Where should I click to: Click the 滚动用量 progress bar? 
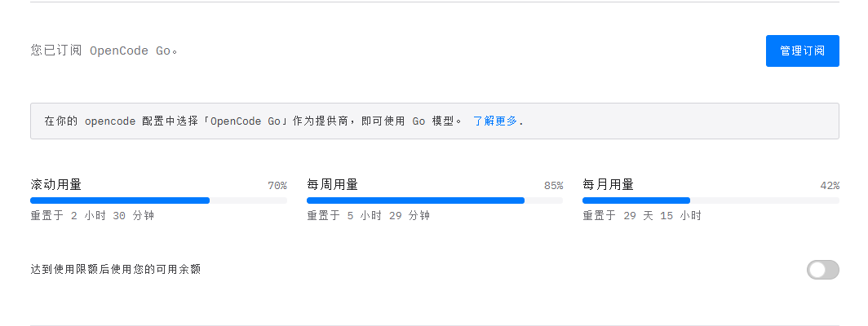point(158,200)
